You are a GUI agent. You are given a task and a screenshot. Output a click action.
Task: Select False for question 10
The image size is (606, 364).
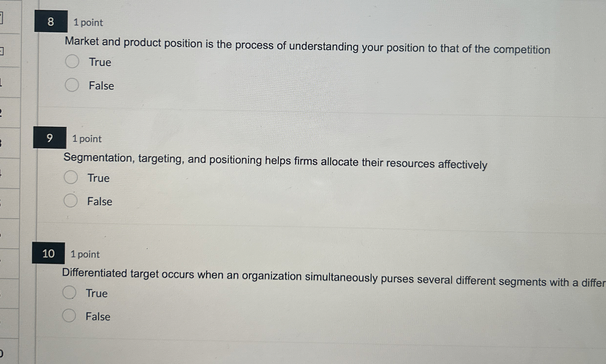coord(70,315)
